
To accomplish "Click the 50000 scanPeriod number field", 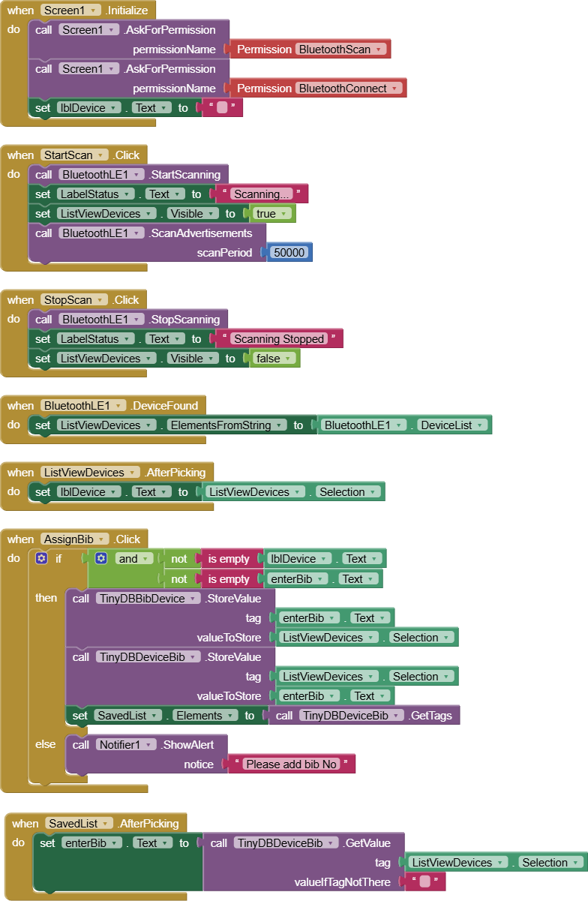I will [x=289, y=253].
